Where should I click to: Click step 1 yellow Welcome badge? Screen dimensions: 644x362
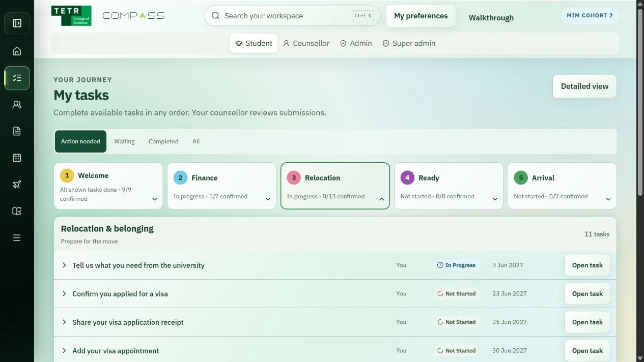[x=67, y=175]
